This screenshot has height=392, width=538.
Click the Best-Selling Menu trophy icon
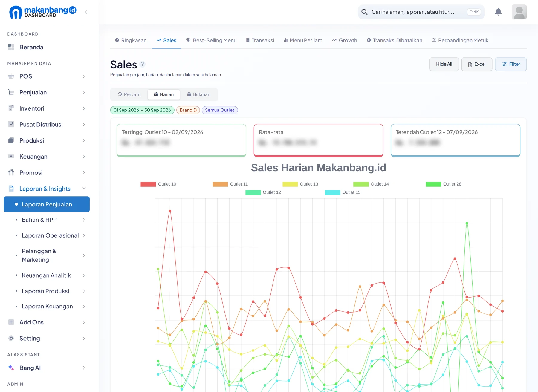[x=188, y=40]
